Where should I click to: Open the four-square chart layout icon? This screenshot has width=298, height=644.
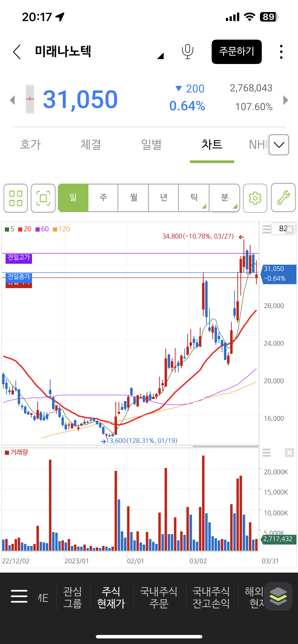pyautogui.click(x=16, y=198)
